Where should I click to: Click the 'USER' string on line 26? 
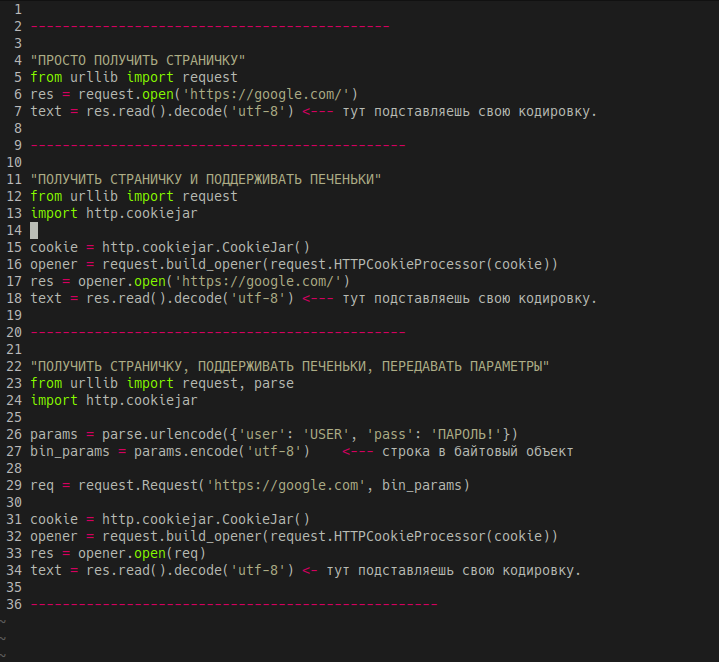tap(326, 435)
